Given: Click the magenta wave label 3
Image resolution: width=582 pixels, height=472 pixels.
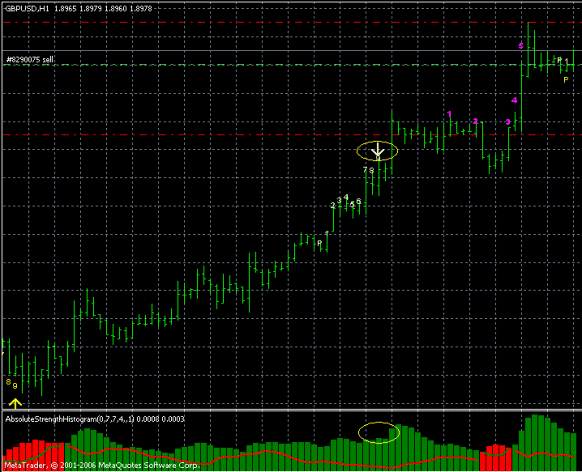Looking at the screenshot, I should 508,122.
